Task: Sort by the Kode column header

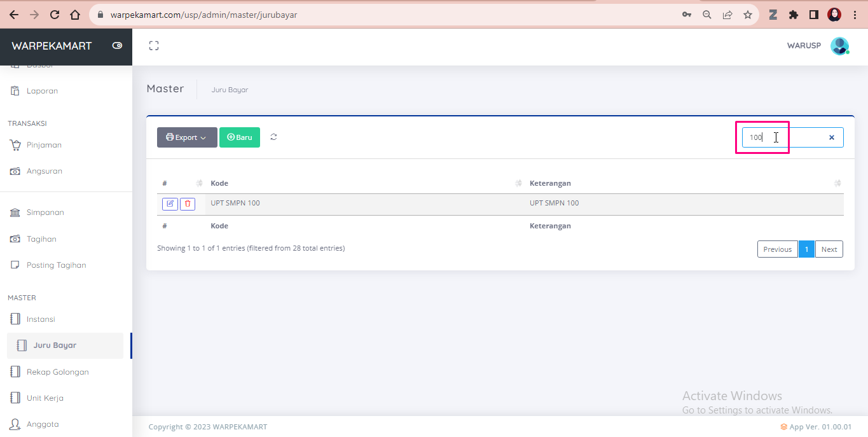Action: tap(365, 183)
